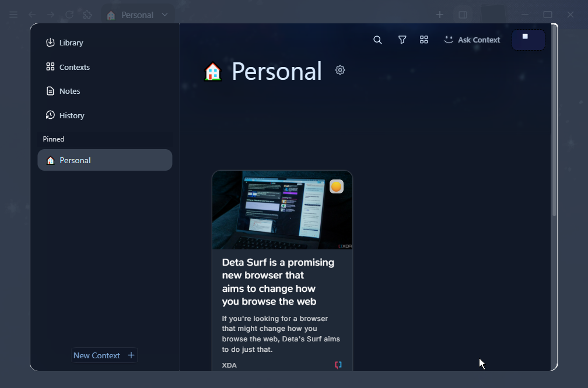Open the Contexts section
The image size is (588, 388).
coord(68,67)
